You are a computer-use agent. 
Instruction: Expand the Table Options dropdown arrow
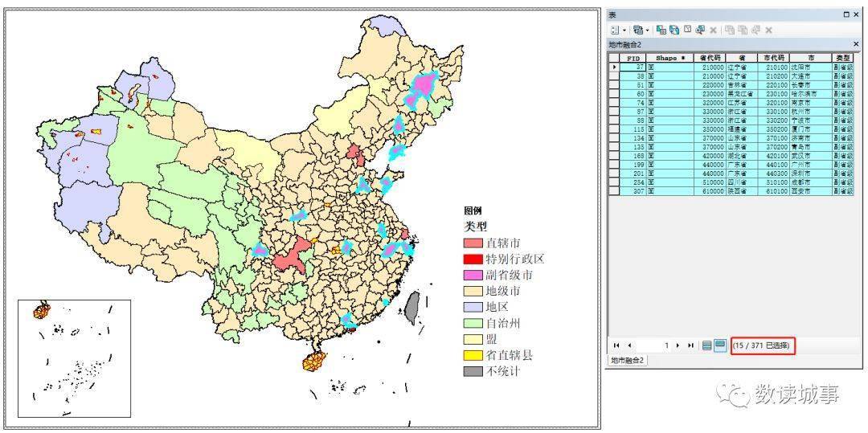click(624, 30)
